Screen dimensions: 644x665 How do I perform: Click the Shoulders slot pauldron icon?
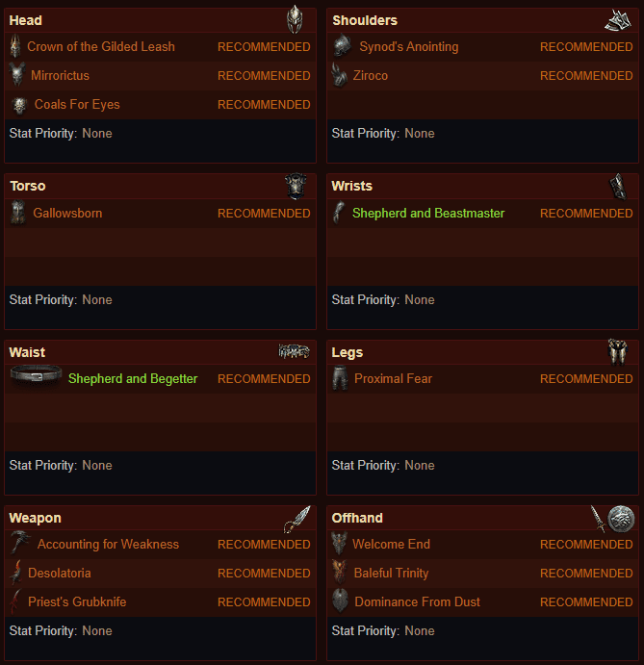[618, 20]
